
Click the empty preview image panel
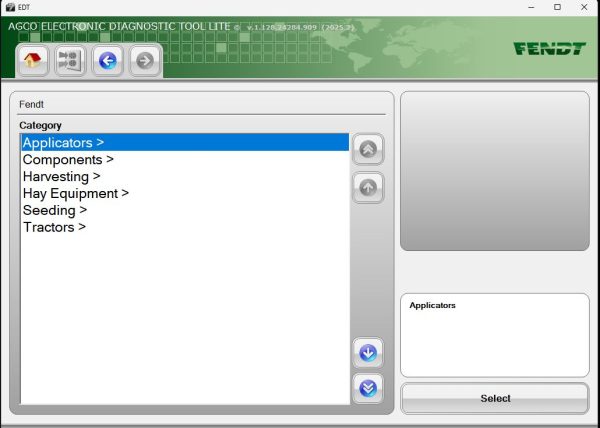(495, 171)
